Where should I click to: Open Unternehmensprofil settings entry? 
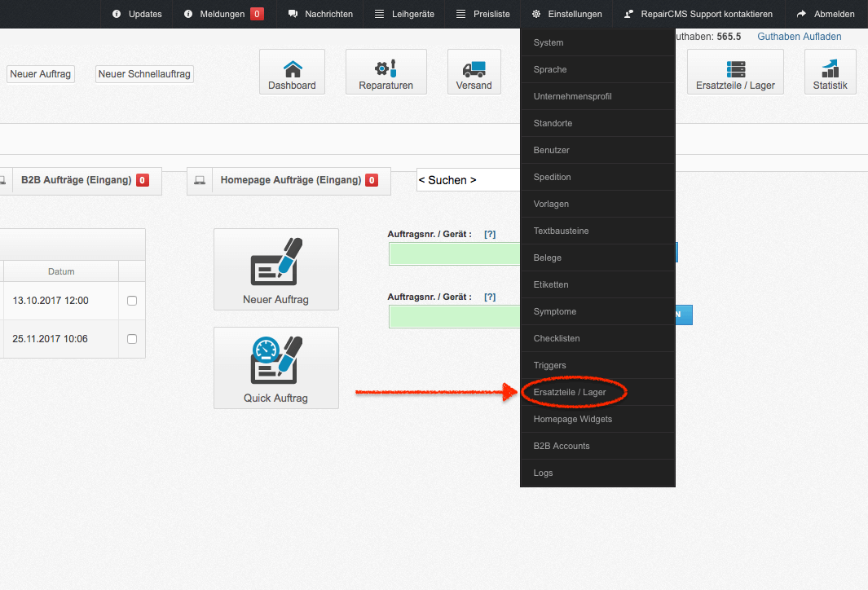[x=597, y=96]
